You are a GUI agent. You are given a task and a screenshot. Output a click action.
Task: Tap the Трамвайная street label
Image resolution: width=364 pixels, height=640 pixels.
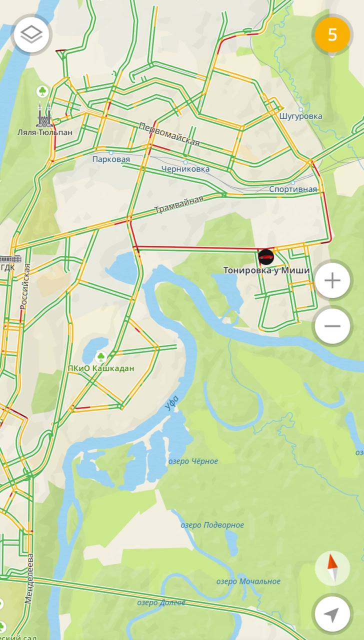click(x=178, y=205)
